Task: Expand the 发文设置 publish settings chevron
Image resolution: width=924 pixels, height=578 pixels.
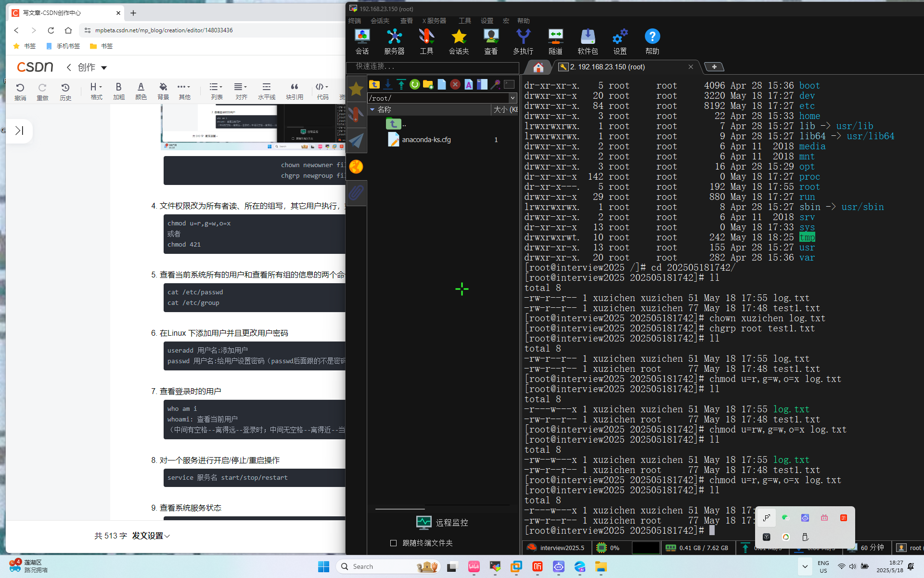Action: tap(167, 536)
